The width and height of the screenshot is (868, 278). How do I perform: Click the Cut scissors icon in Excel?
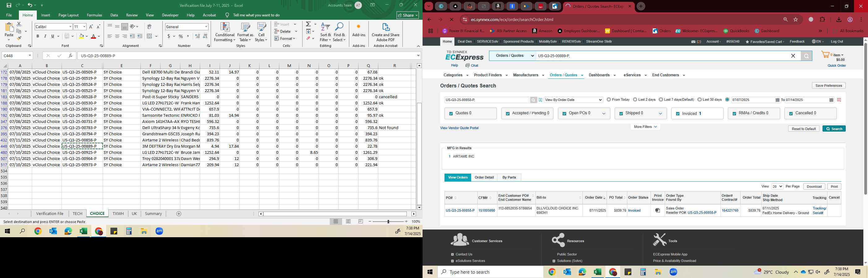coord(19,24)
